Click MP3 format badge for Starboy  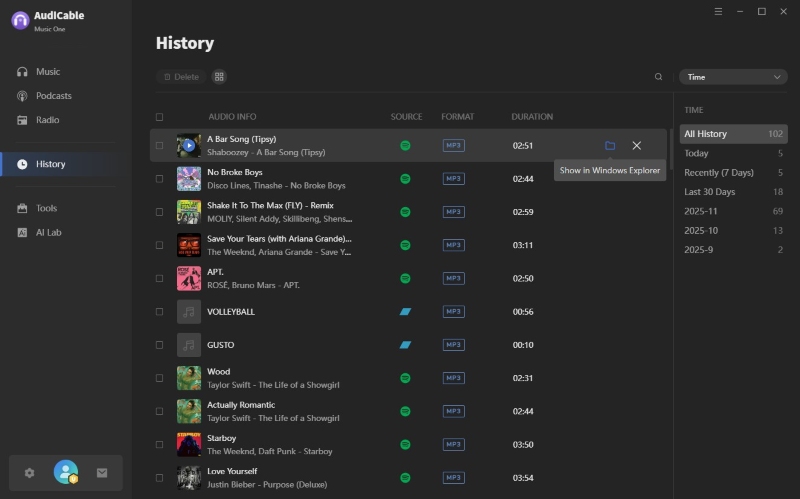(454, 444)
